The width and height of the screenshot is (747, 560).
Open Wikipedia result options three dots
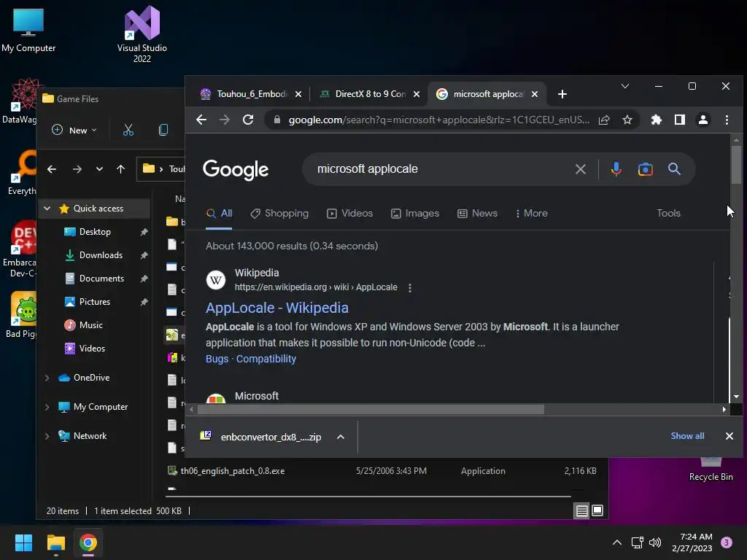coord(410,287)
